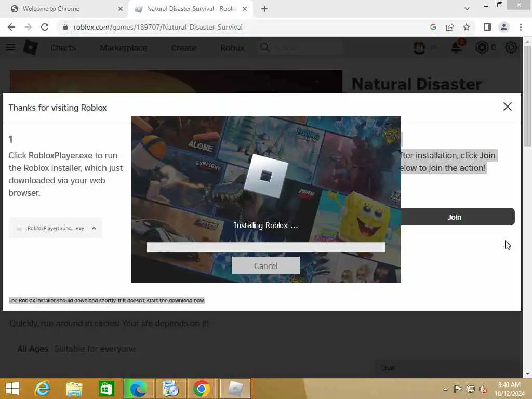The width and height of the screenshot is (532, 399).
Task: Expand the RobloxPlayerLauncher download chevron
Action: [x=94, y=228]
